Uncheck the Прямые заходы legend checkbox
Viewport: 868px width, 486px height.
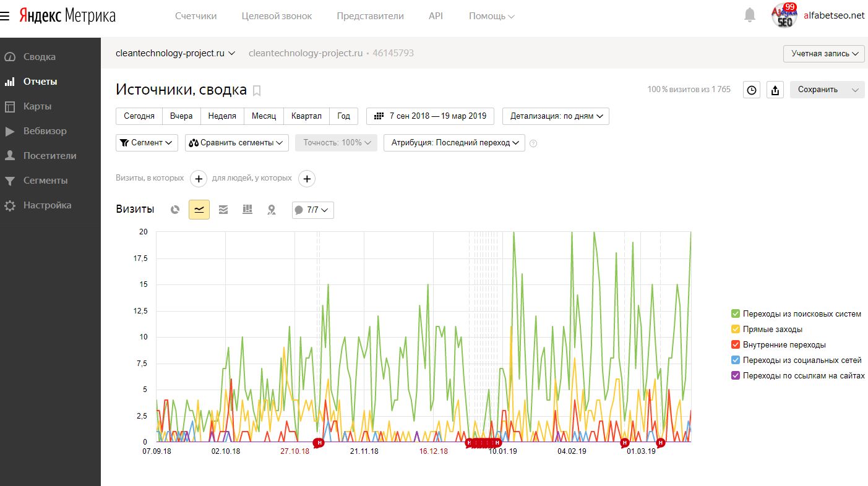coord(736,330)
